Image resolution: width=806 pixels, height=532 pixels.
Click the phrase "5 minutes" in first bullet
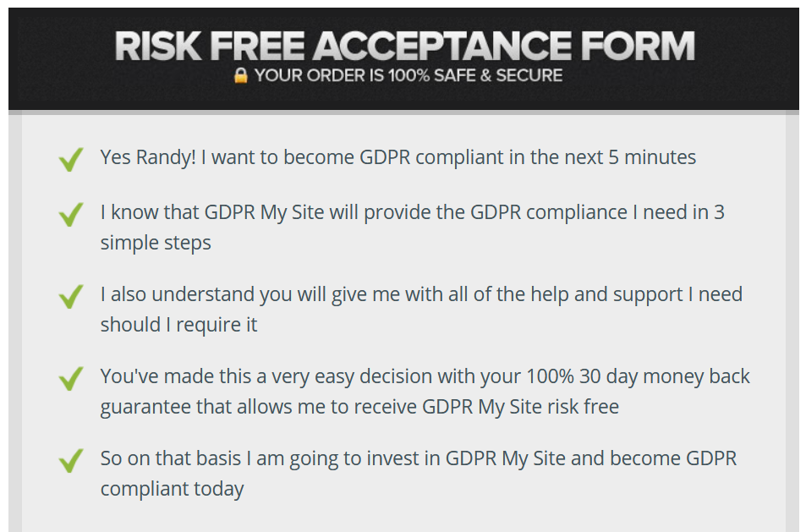[652, 157]
